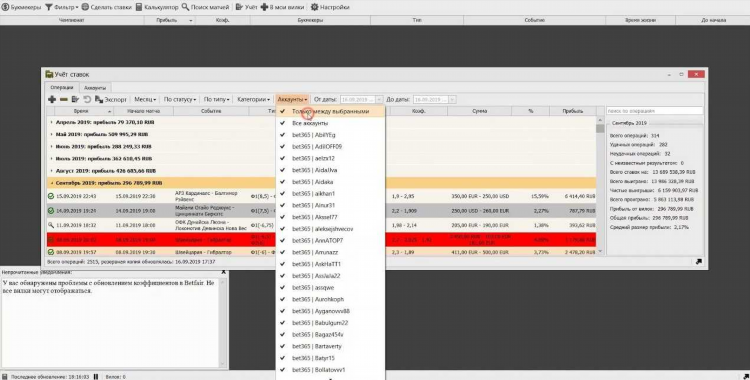Collapse the Сентябрь 2019 group

pos(52,183)
